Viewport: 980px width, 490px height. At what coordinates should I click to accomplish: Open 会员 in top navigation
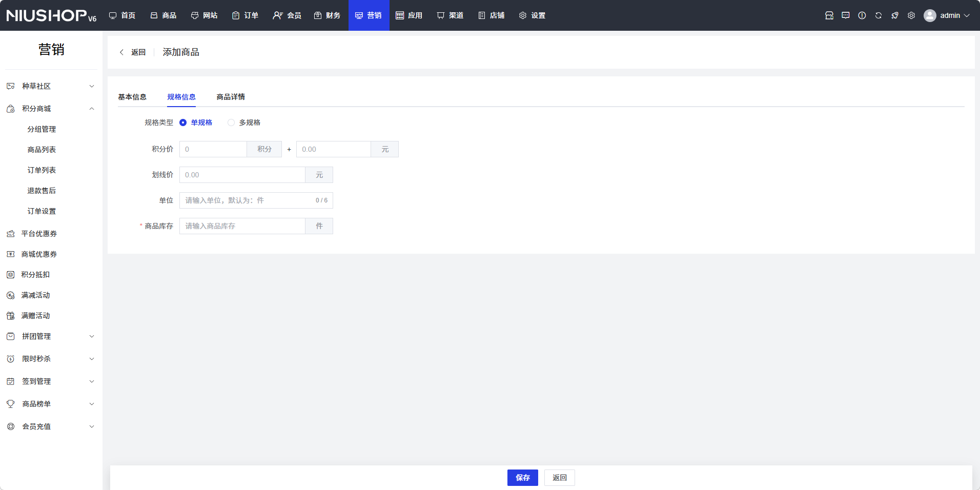287,15
